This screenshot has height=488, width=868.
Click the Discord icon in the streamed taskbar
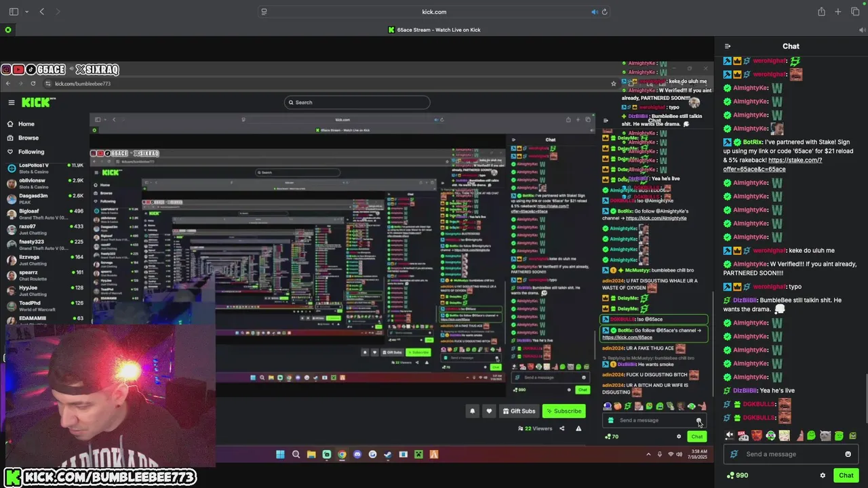[x=357, y=454]
